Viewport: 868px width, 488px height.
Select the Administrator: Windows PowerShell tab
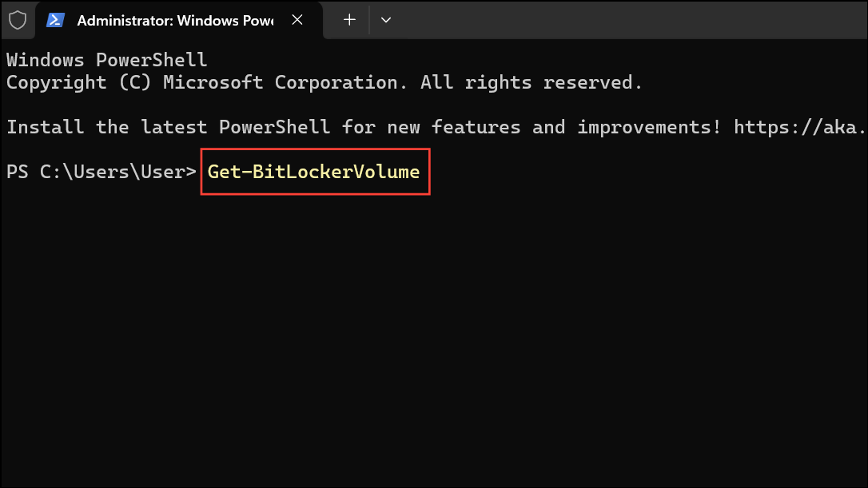(x=179, y=21)
